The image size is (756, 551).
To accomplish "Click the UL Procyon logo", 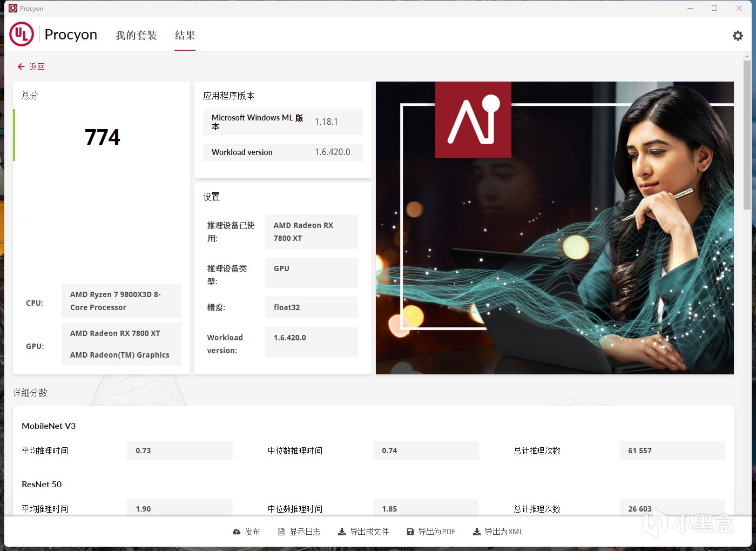I will pyautogui.click(x=22, y=34).
